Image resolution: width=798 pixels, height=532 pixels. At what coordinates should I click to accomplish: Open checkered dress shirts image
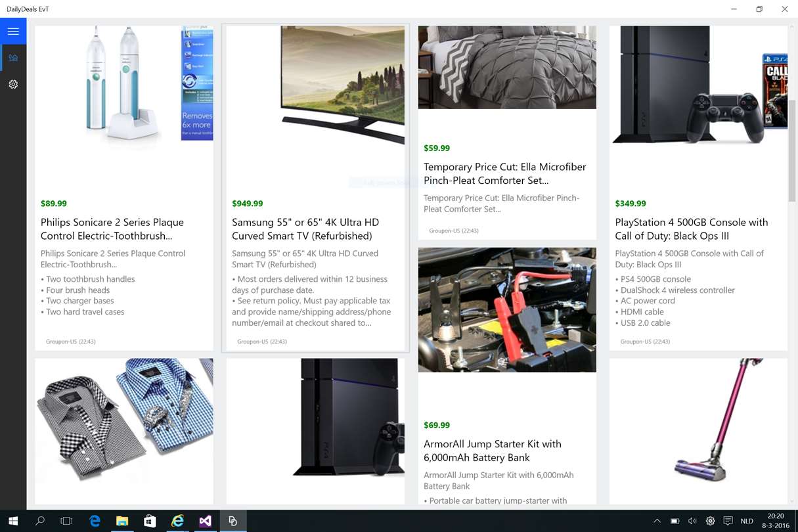pos(124,420)
